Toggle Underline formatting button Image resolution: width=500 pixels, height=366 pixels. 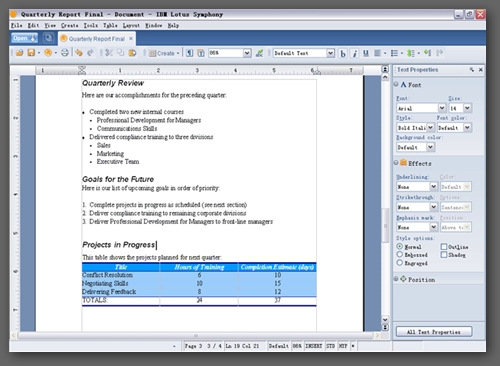click(366, 53)
